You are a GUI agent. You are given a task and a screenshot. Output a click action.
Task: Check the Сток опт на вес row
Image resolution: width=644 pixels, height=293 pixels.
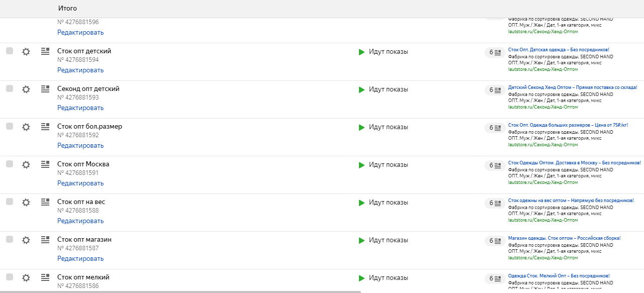pos(10,202)
